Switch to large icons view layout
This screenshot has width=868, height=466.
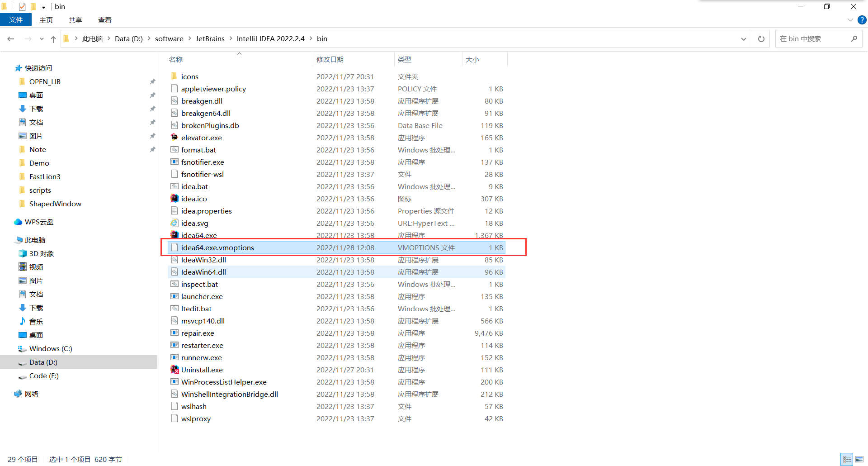859,459
